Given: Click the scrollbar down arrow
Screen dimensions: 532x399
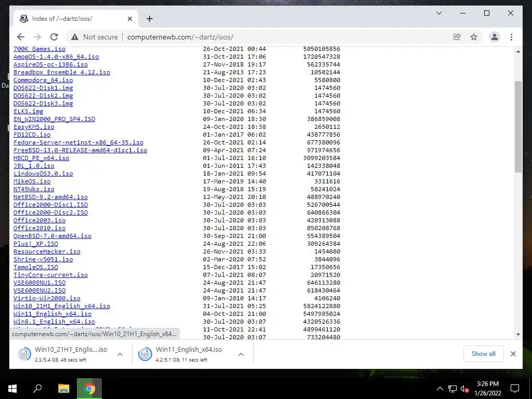Looking at the screenshot, I should [x=518, y=334].
